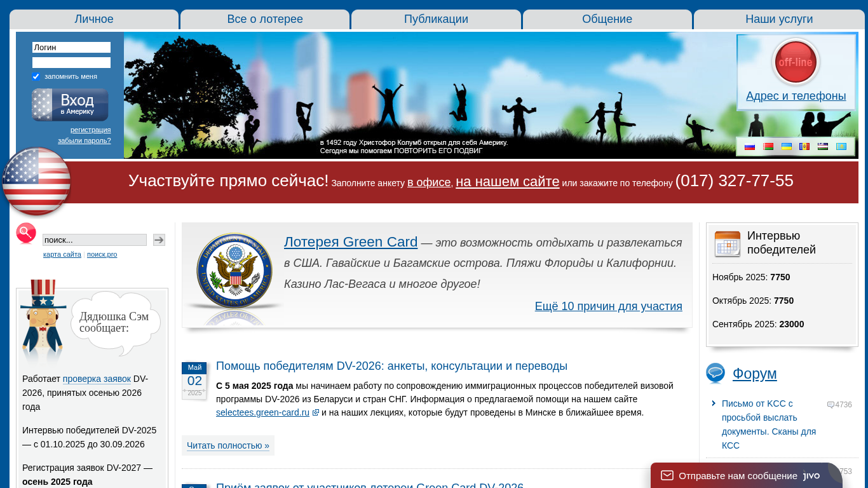Select the Russian flag icon
Image resolution: width=868 pixels, height=488 pixels.
750,147
